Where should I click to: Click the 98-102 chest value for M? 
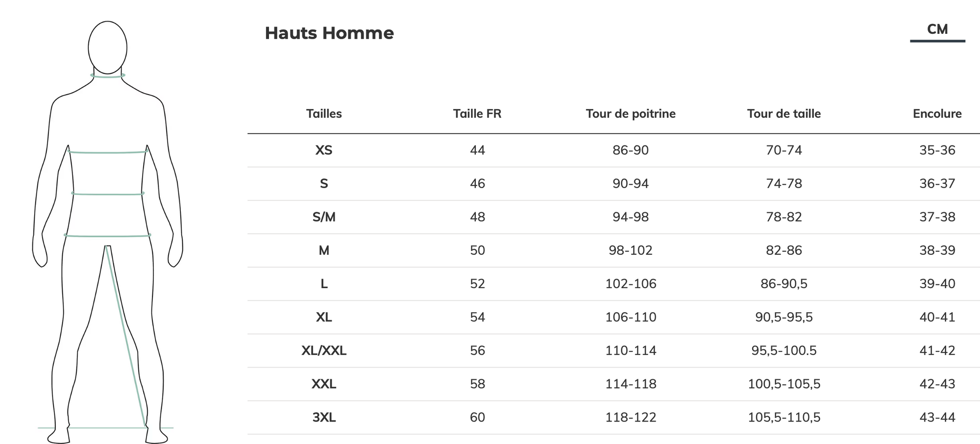[x=631, y=250]
